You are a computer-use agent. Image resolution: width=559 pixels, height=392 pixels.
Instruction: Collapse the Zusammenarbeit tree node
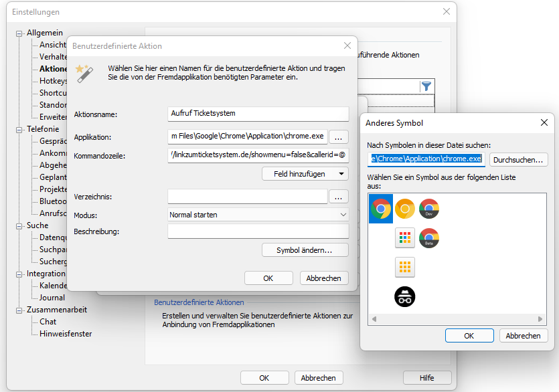pos(19,310)
